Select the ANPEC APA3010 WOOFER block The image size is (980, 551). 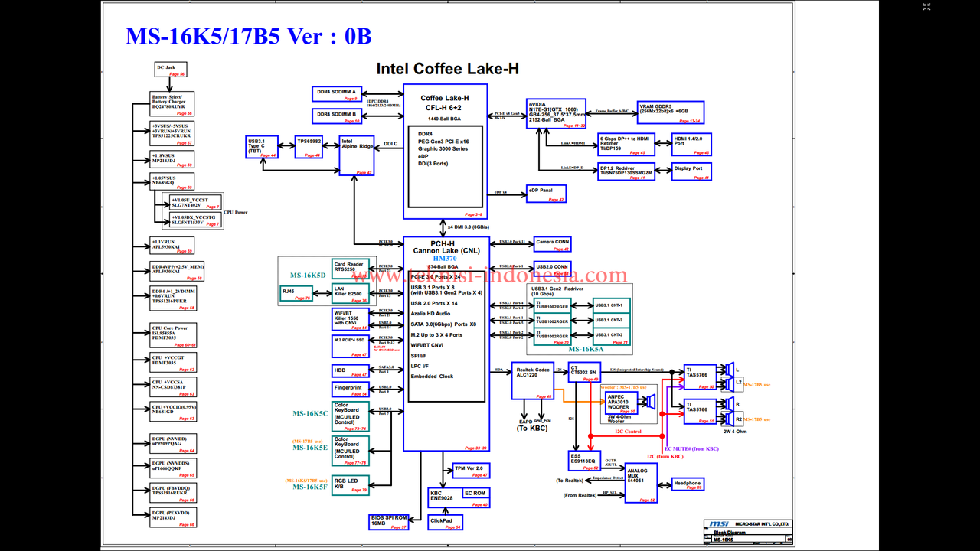click(621, 403)
